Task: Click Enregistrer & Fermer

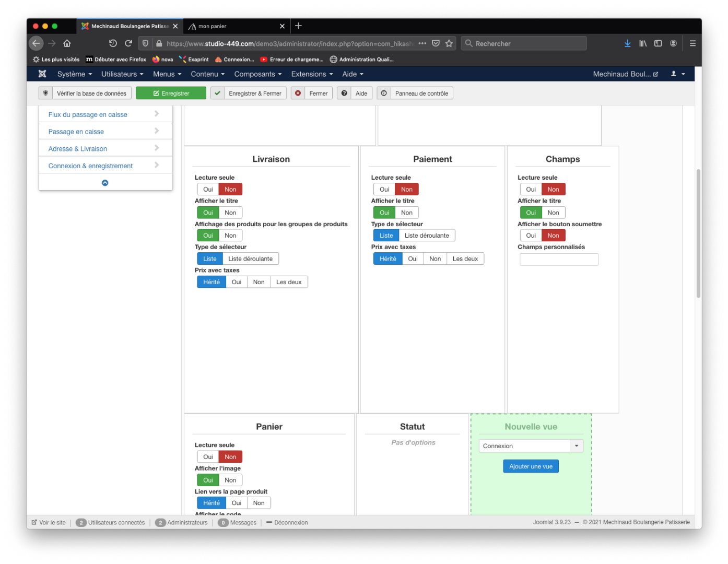Action: coord(249,93)
